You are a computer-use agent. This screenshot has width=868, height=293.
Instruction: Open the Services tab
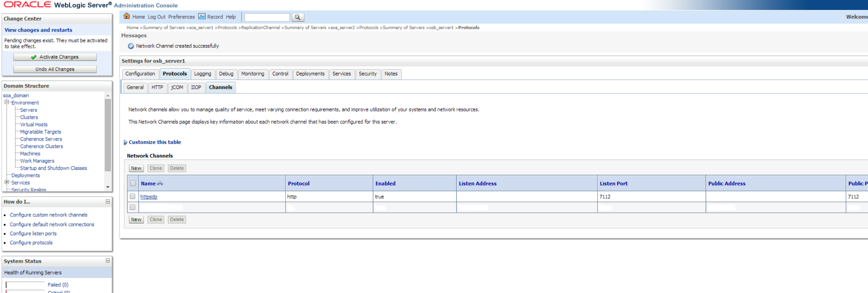tap(341, 74)
